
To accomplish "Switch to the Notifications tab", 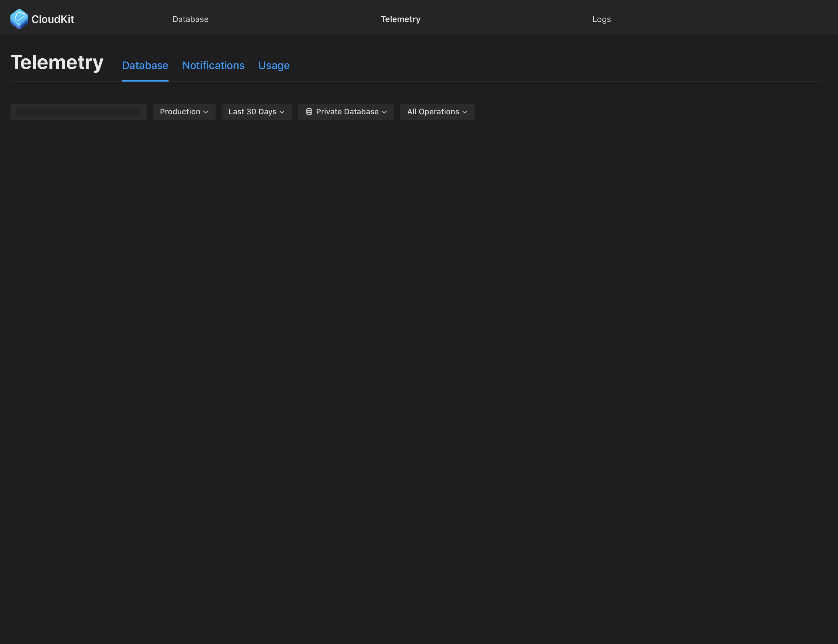I will click(x=213, y=65).
